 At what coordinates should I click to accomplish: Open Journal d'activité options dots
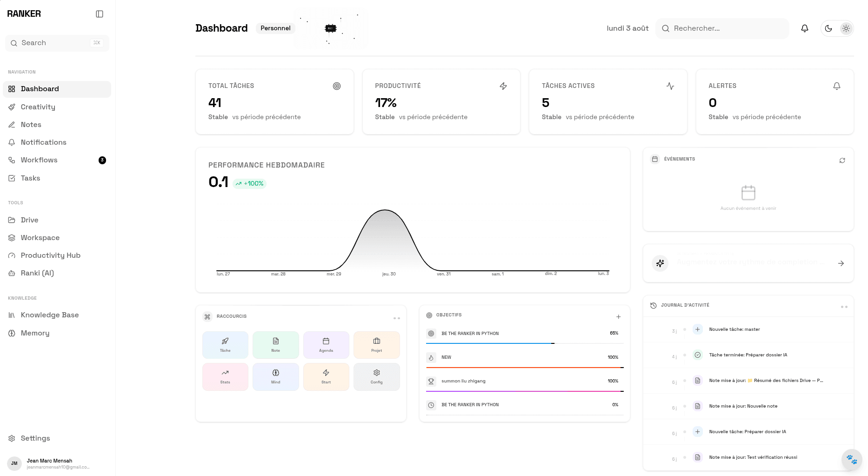click(x=844, y=307)
